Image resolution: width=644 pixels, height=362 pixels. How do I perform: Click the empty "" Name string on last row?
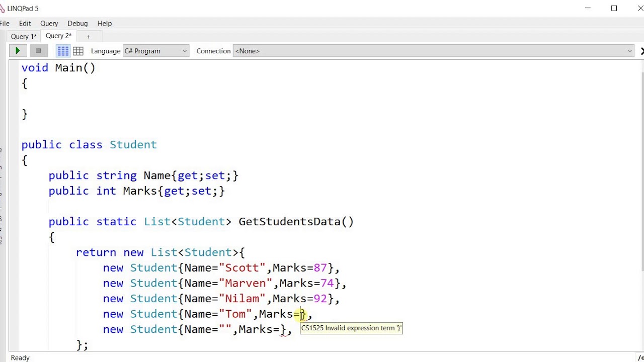(225, 329)
